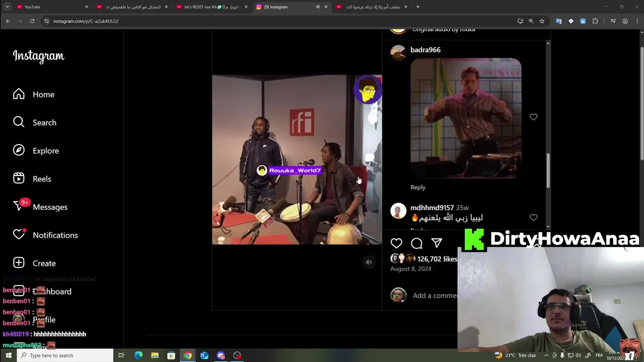
Task: View site information icon
Action: (46, 21)
